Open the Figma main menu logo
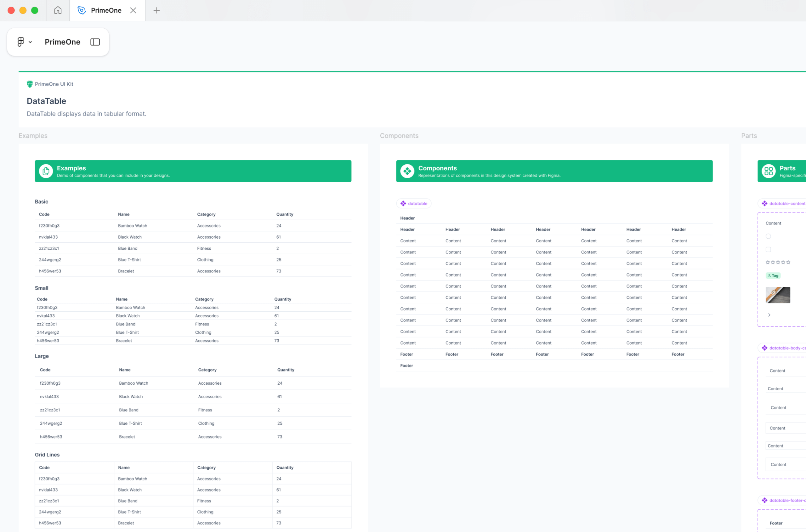This screenshot has width=806, height=532. point(21,42)
